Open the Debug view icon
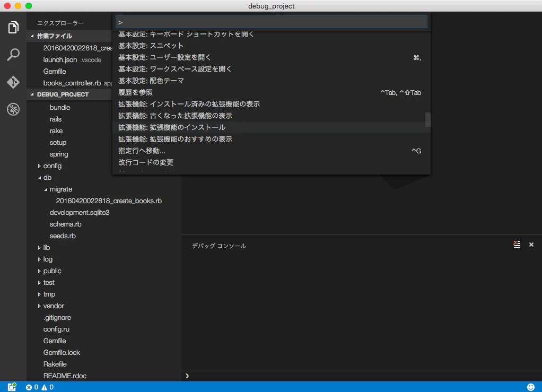The image size is (542, 392). tap(13, 109)
